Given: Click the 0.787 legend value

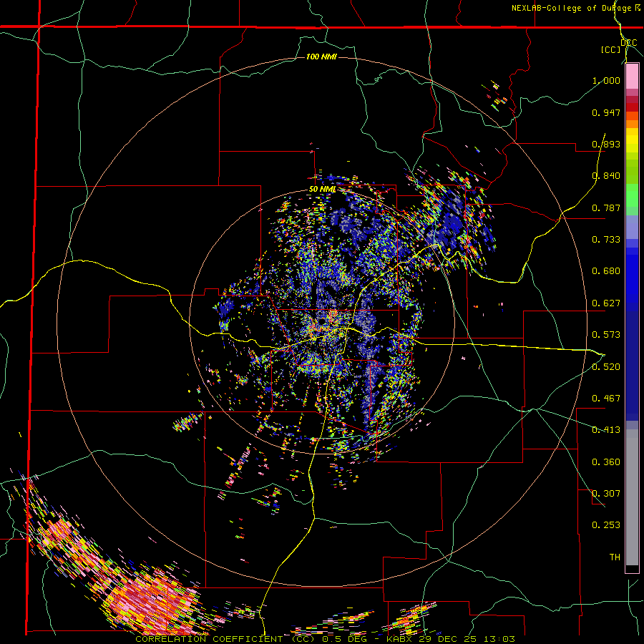Looking at the screenshot, I should coord(606,208).
